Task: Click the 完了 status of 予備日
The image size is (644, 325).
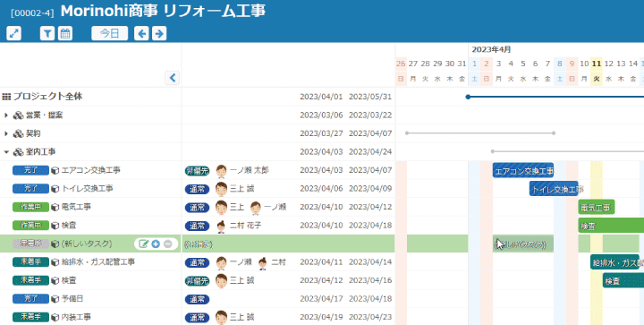Action: click(x=30, y=299)
